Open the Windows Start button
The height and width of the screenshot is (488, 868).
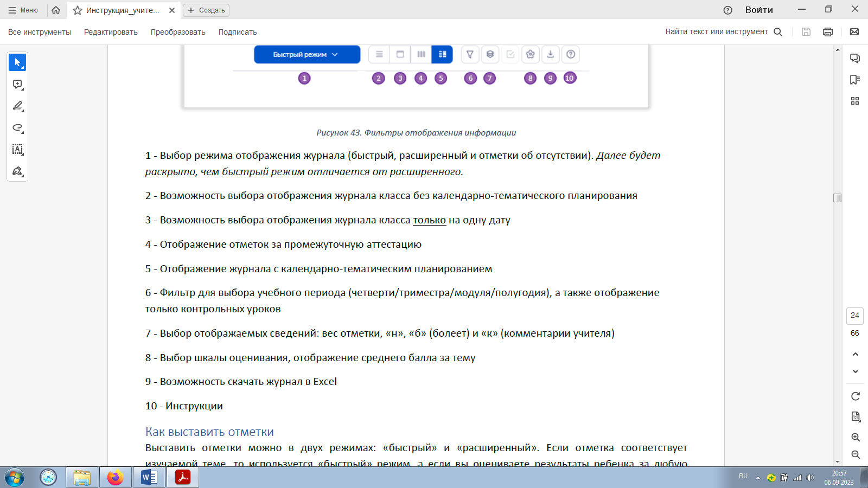(15, 478)
